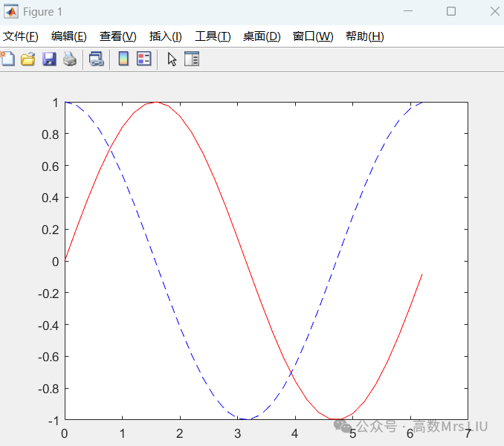The width and height of the screenshot is (504, 446).
Task: Open the 插入(I) menu
Action: (166, 36)
